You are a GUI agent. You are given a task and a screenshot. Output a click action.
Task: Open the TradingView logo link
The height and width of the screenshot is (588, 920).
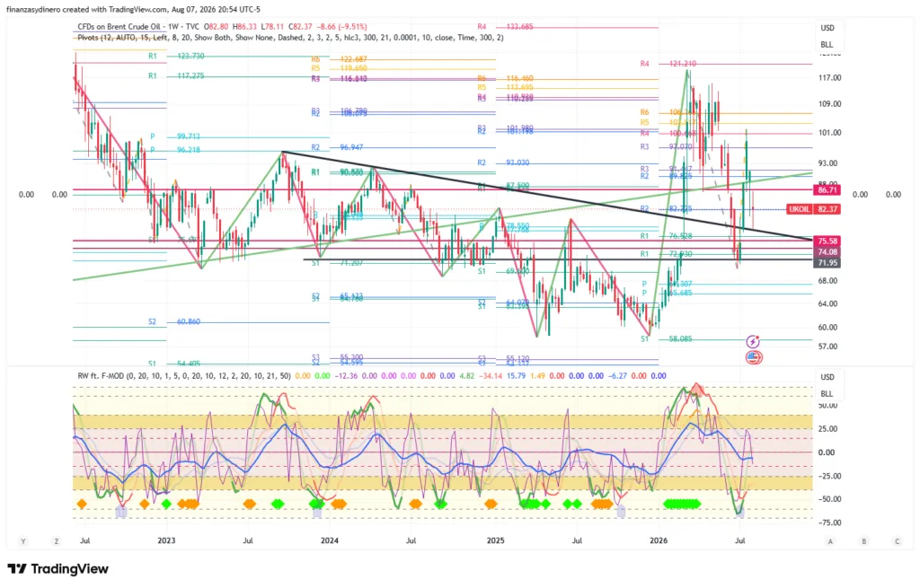[58, 568]
